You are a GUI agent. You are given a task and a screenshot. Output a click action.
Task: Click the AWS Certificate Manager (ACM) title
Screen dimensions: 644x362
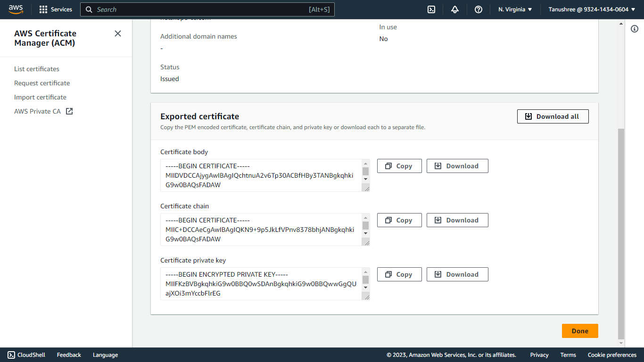(x=45, y=38)
